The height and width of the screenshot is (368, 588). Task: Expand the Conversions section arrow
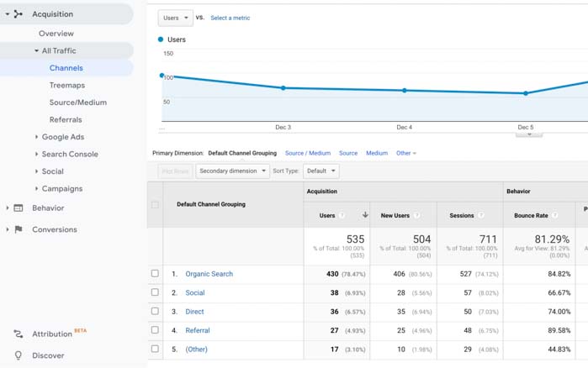click(x=7, y=229)
